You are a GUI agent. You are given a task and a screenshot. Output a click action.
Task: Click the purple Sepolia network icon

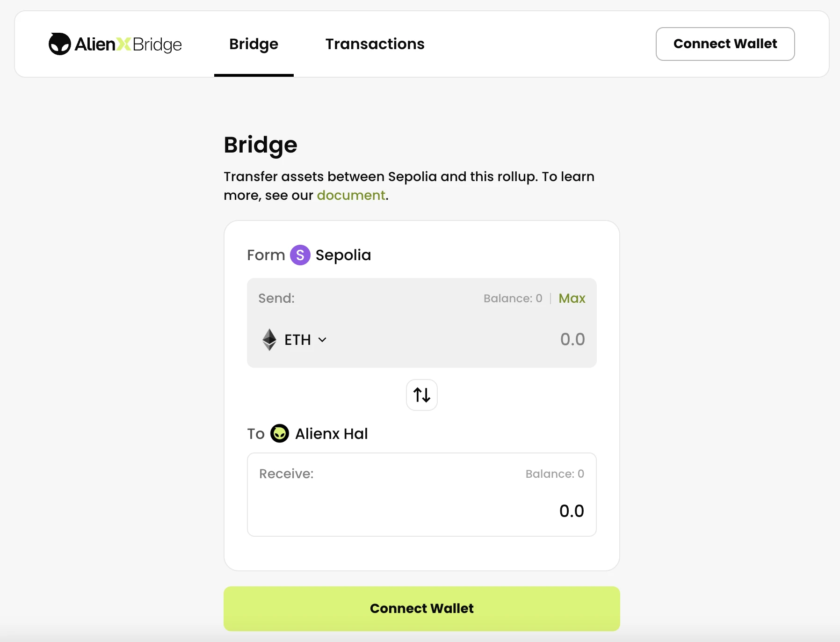[x=300, y=255]
